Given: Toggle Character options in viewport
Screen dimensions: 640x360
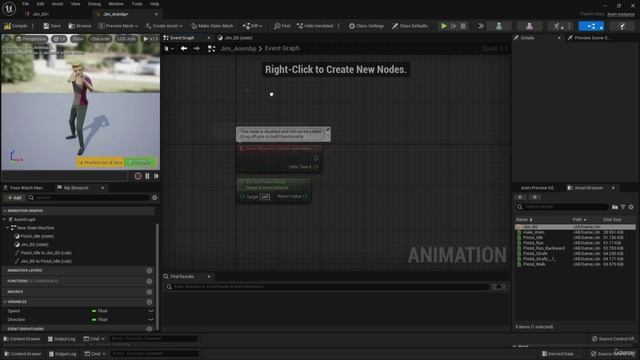Looking at the screenshot, I should [x=100, y=39].
